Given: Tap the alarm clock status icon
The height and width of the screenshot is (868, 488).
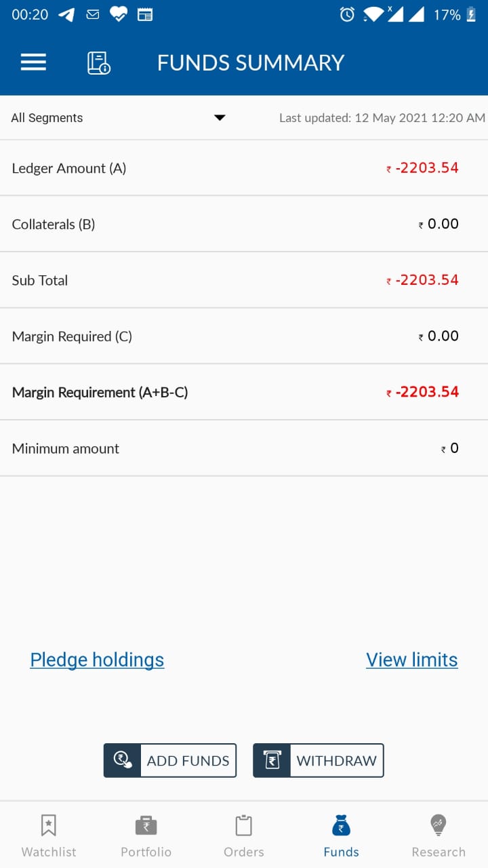Looking at the screenshot, I should point(347,14).
